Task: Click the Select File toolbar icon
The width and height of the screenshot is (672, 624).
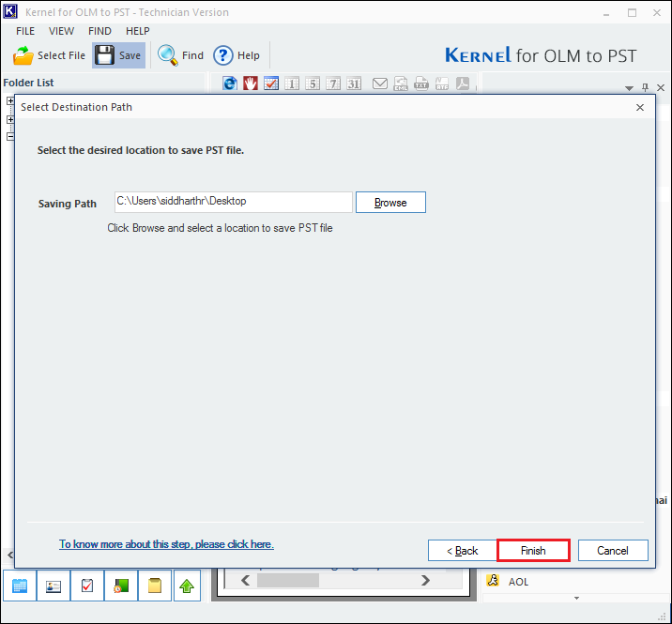Action: coord(23,55)
